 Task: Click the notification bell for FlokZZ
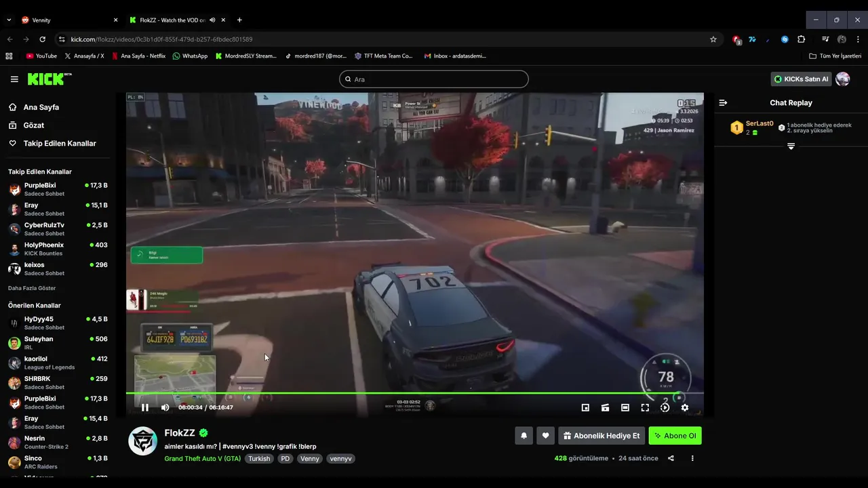(524, 436)
